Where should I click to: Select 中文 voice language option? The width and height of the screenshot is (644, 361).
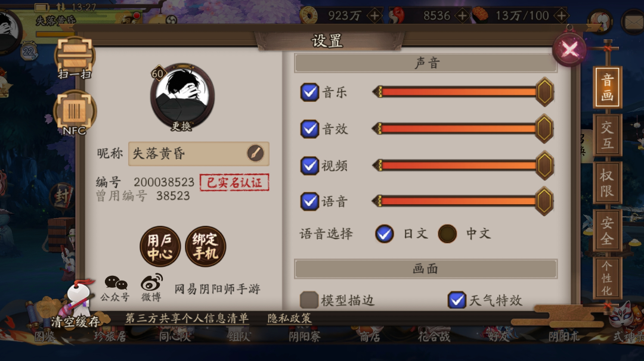point(447,234)
